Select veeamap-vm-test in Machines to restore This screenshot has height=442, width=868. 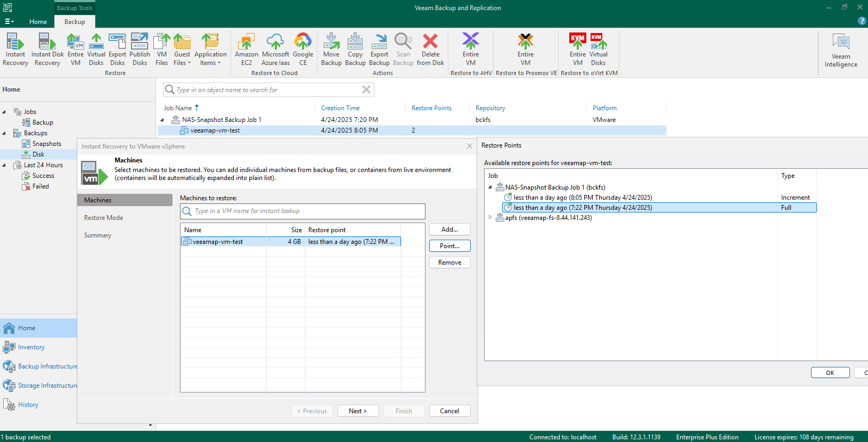(291, 242)
